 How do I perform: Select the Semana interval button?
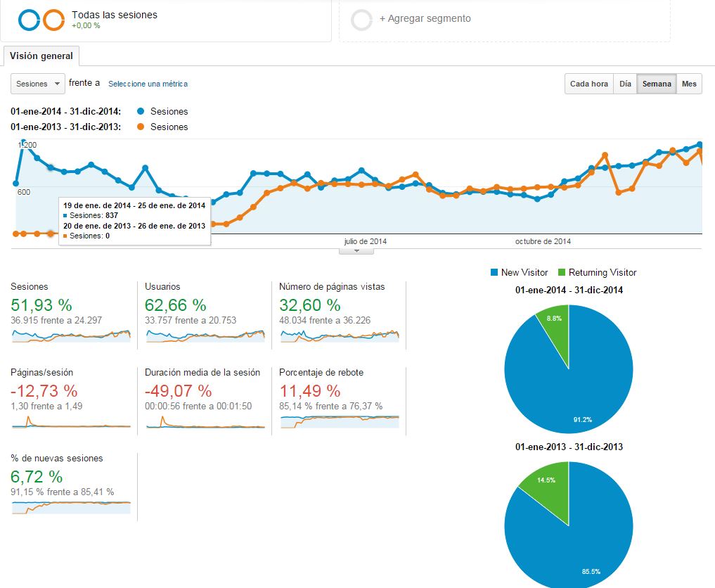coord(657,84)
